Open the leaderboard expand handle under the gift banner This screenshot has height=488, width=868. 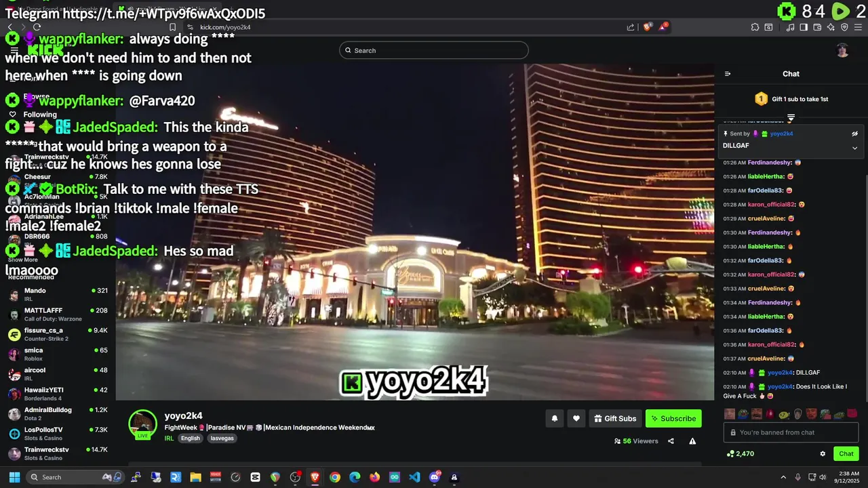791,118
